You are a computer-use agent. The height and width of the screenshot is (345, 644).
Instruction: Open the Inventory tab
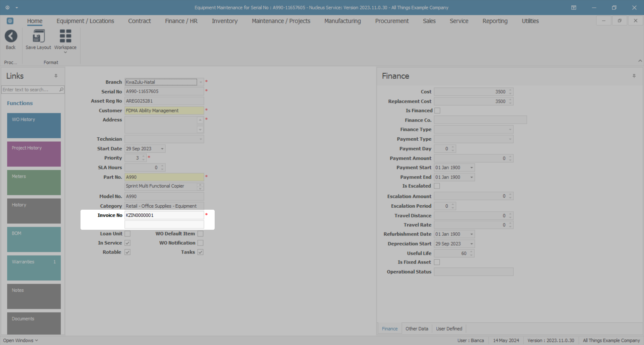(225, 21)
